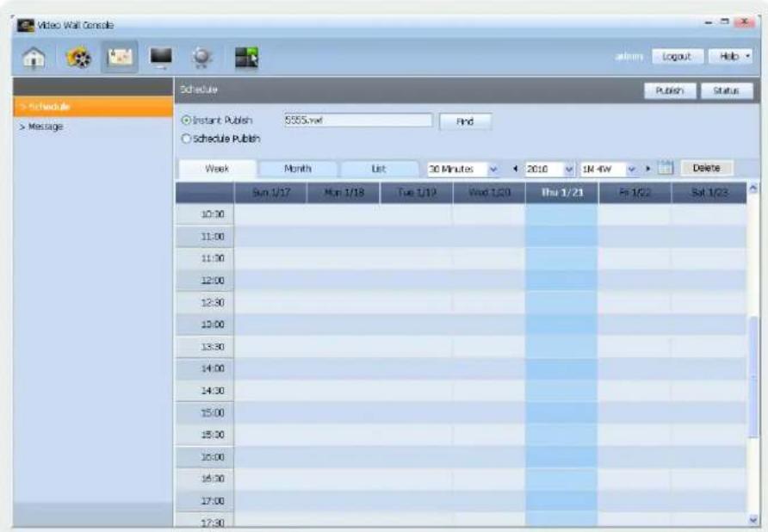Viewport: 768px width, 532px height.
Task: Click the Mon 1/18 column header
Action: (x=344, y=193)
